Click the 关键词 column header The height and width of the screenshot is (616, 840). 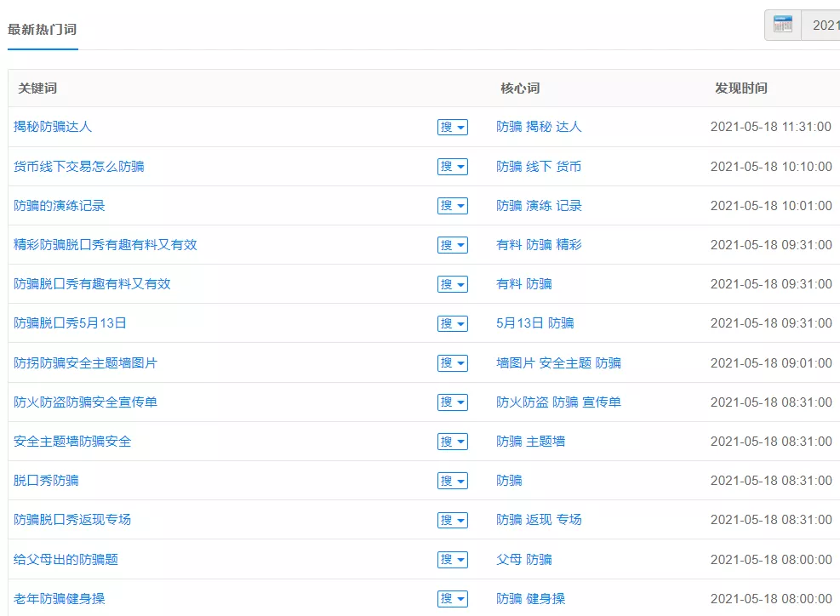pyautogui.click(x=37, y=88)
